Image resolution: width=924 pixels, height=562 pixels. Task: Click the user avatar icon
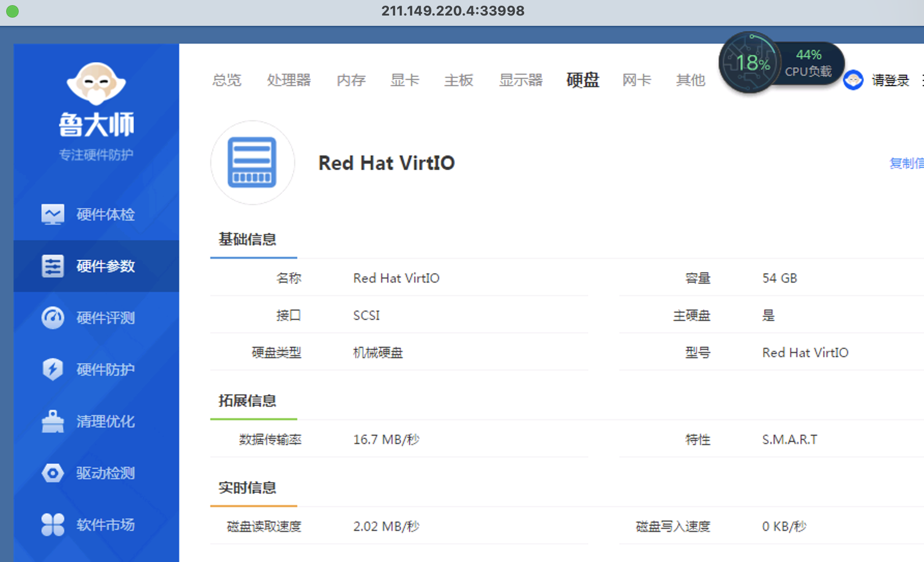point(854,80)
